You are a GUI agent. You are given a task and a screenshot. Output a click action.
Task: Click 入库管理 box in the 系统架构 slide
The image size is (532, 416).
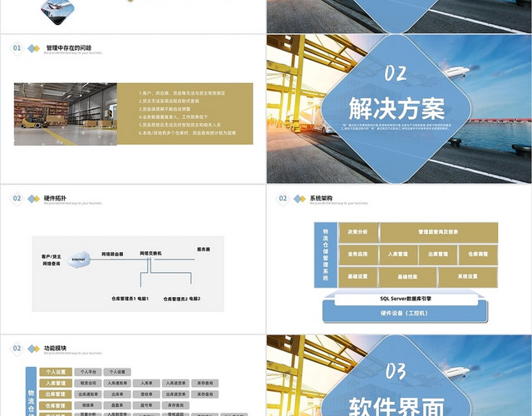point(398,255)
